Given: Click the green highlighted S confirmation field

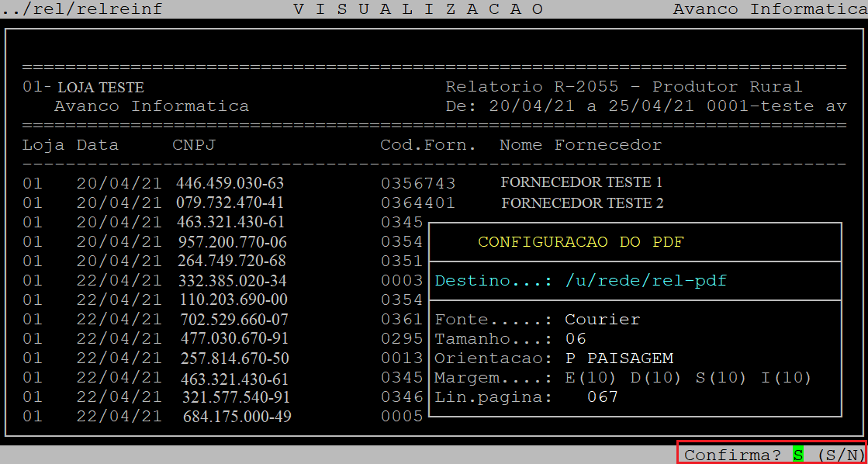Looking at the screenshot, I should (x=798, y=455).
